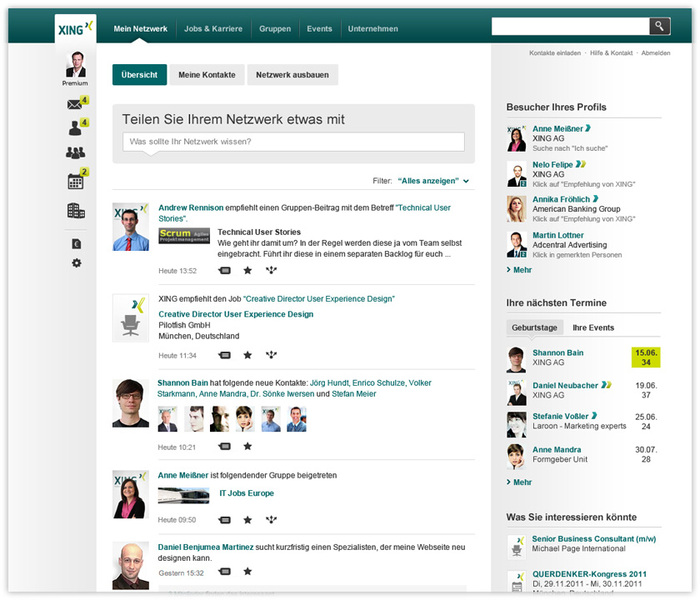Viewport: 700px width, 600px height.
Task: Open Senior Business Consultant (m/w) job link
Action: coord(594,538)
